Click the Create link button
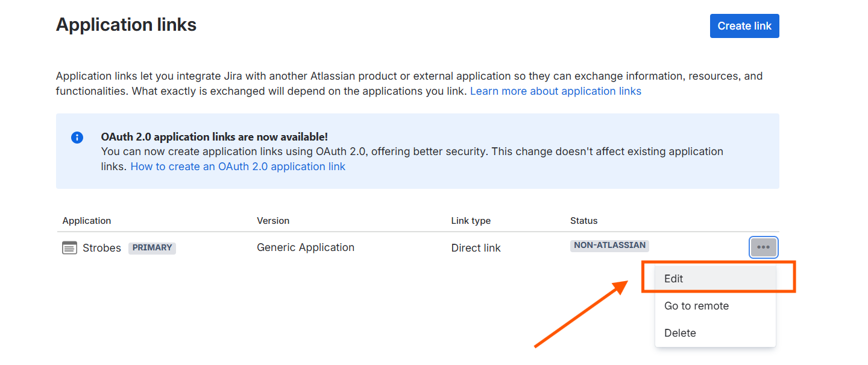868x365 pixels. [x=744, y=26]
